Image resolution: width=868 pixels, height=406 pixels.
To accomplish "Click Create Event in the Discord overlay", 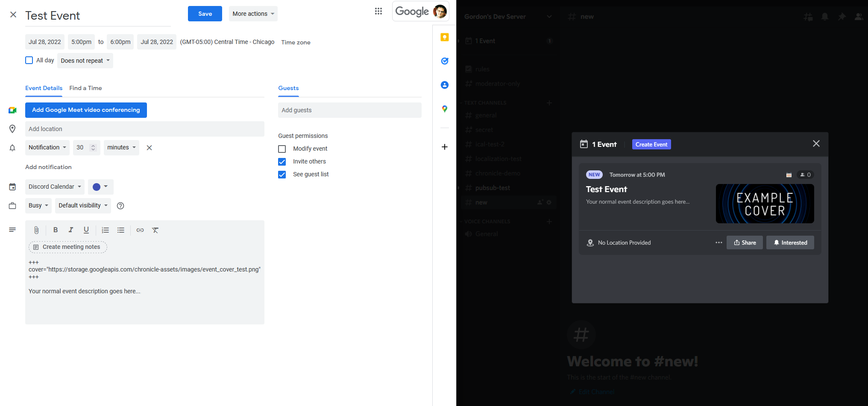I will point(651,144).
